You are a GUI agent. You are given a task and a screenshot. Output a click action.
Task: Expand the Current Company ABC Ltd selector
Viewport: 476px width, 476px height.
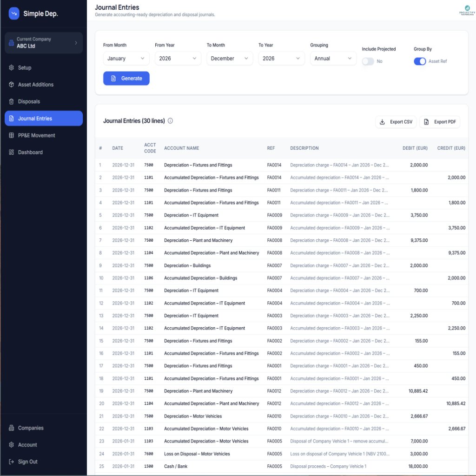click(44, 43)
